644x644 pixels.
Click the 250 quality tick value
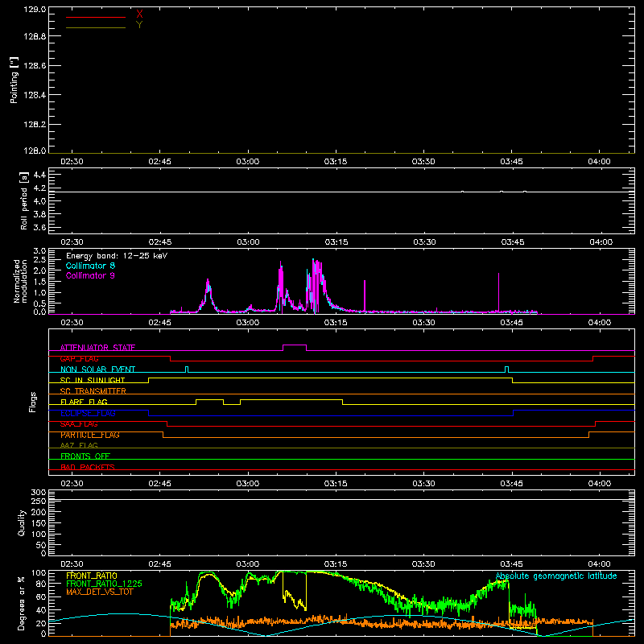click(x=39, y=502)
